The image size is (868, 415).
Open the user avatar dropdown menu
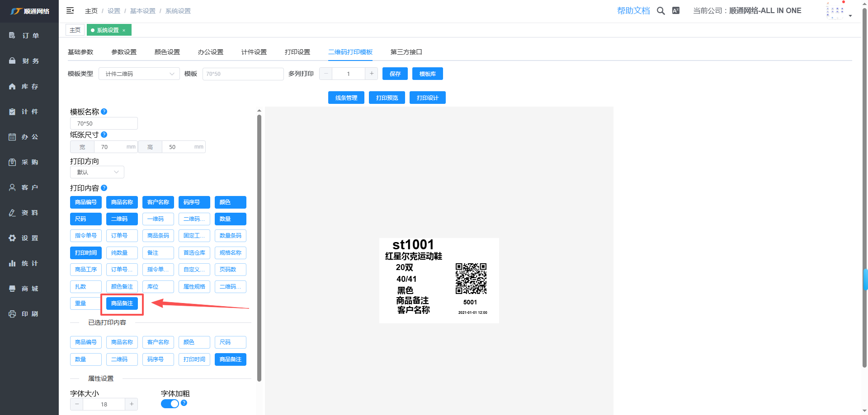839,11
